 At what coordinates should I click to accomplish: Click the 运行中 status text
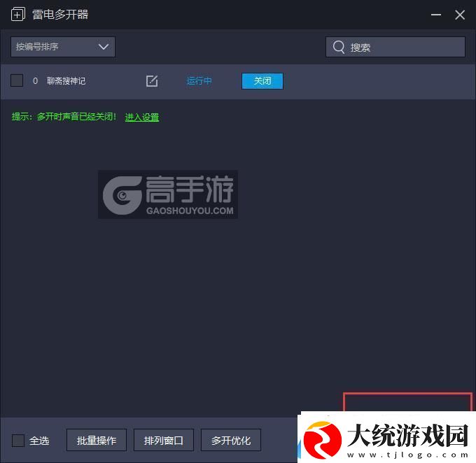point(199,81)
